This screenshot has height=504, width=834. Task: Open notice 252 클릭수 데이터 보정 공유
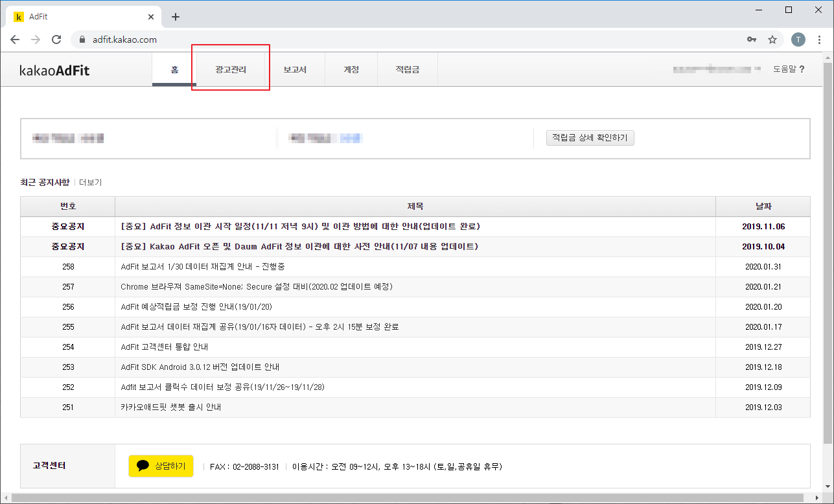(222, 387)
